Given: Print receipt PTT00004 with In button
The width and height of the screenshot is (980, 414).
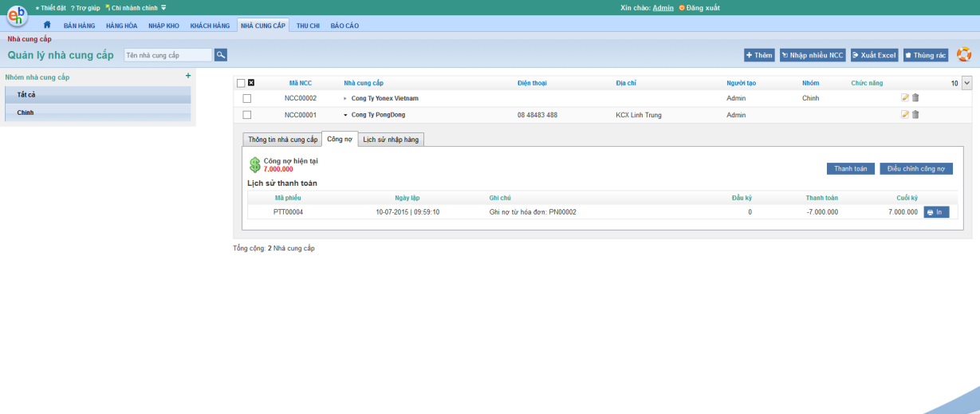Looking at the screenshot, I should (x=936, y=212).
